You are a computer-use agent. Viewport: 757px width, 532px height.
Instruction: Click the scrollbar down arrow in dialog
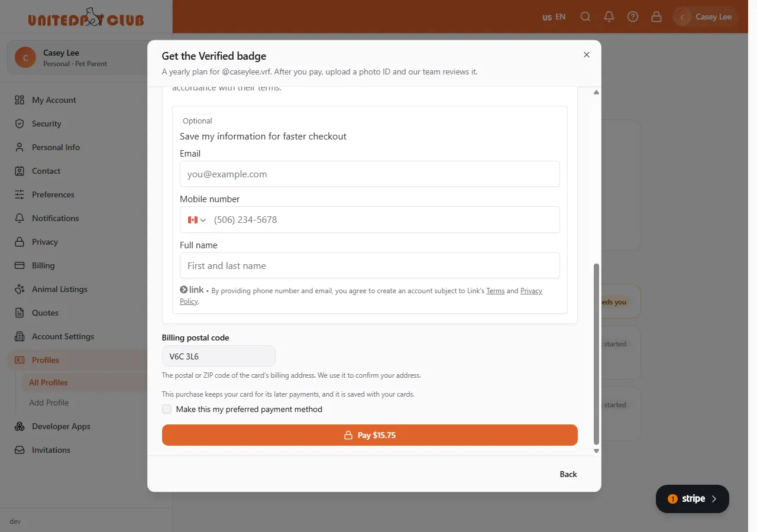596,451
